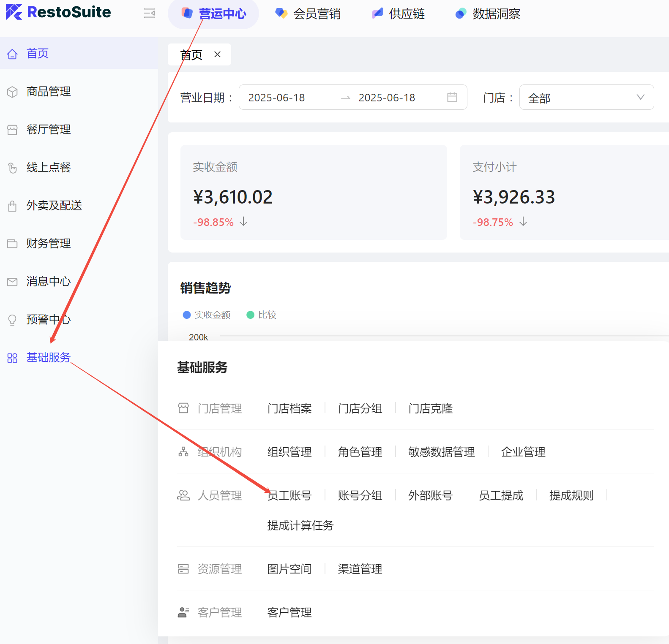Click the 实收金额 ¥3,610.02 card

pos(314,192)
